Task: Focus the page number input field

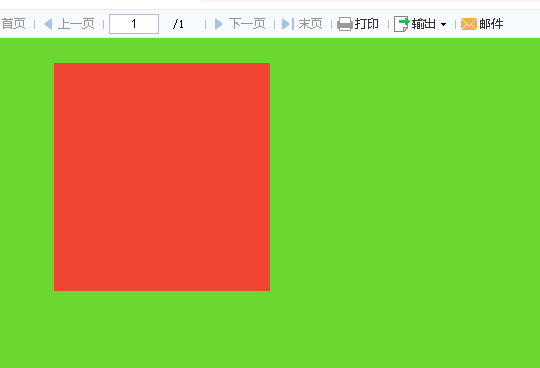Action: click(134, 24)
